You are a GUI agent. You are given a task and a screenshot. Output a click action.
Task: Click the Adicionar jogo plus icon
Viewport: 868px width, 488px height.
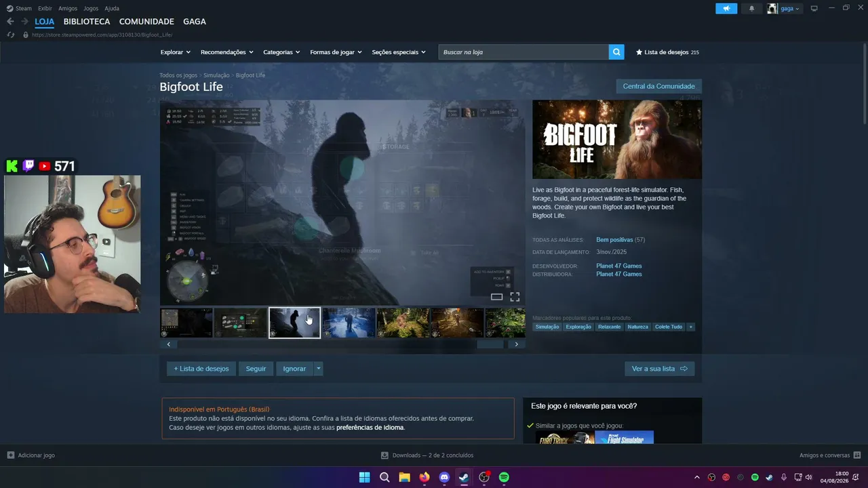tap(11, 455)
